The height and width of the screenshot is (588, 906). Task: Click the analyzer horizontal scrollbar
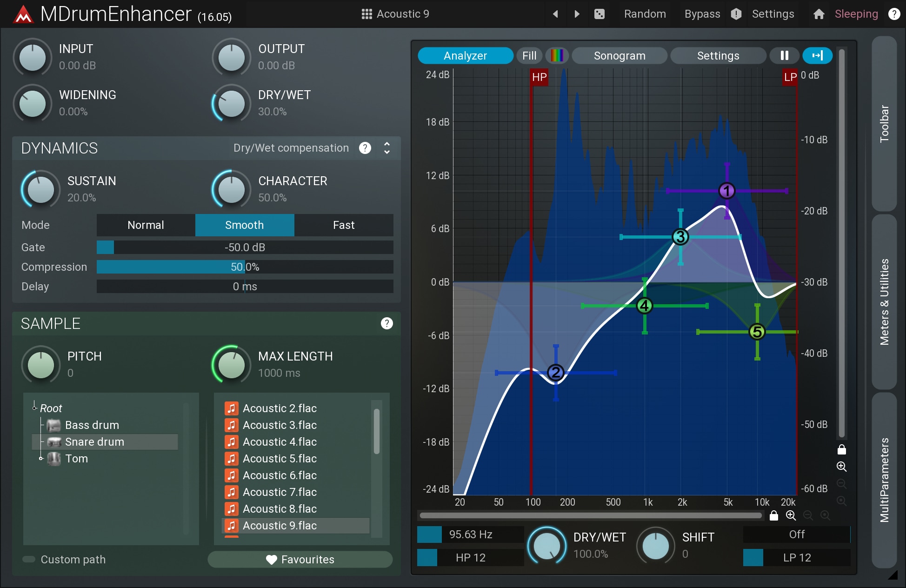point(591,515)
